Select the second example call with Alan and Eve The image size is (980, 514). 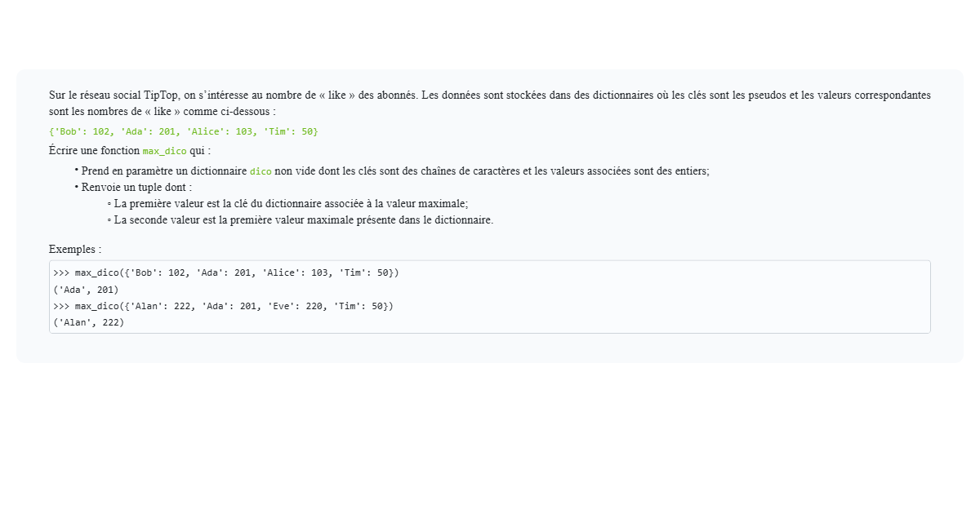coord(222,306)
